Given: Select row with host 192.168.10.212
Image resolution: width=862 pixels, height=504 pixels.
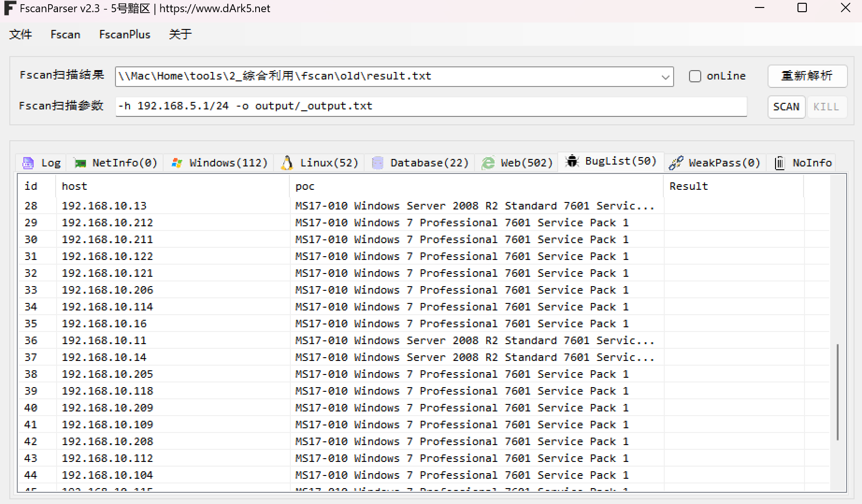Looking at the screenshot, I should click(423, 223).
